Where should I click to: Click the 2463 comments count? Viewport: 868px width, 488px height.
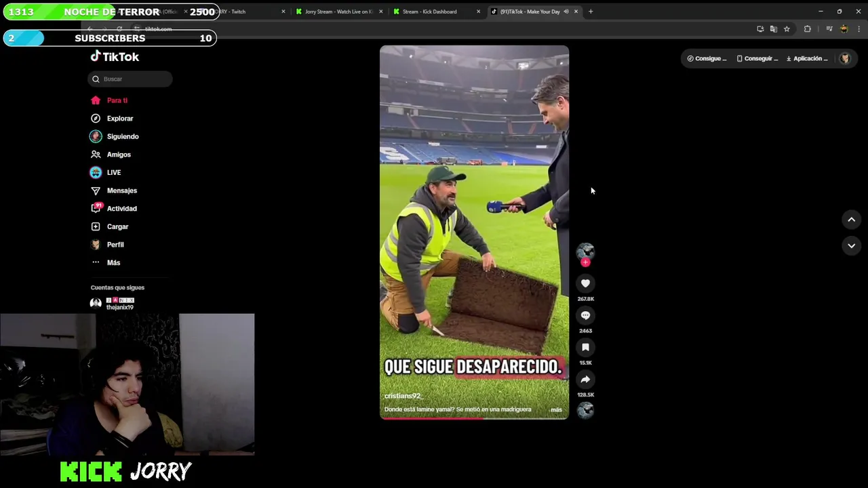tap(585, 331)
